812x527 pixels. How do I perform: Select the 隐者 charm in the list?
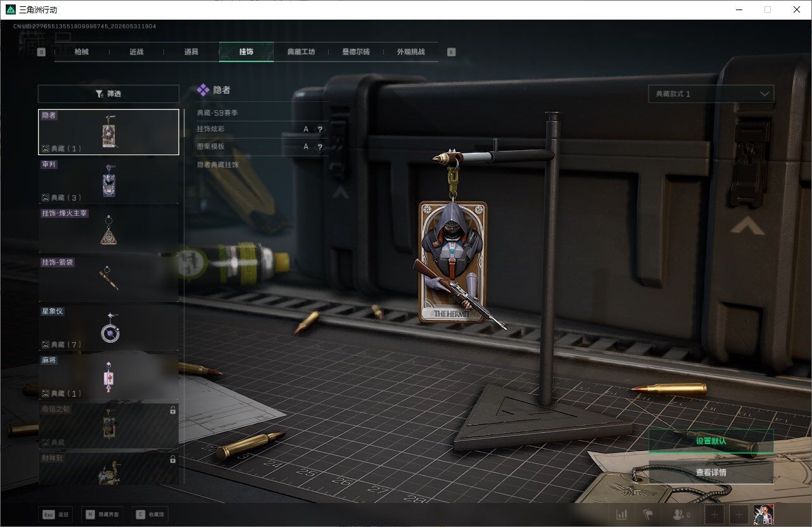click(x=108, y=132)
